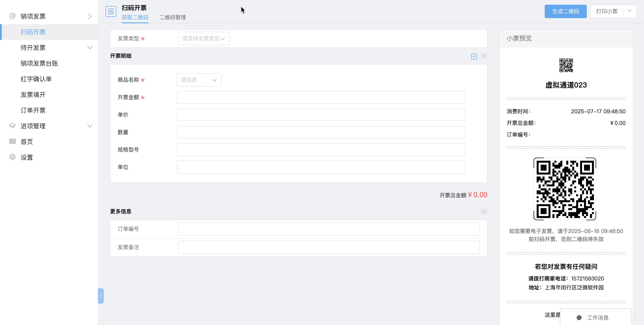
Task: Collapse the 更多信息 section chevron
Action: click(x=484, y=212)
